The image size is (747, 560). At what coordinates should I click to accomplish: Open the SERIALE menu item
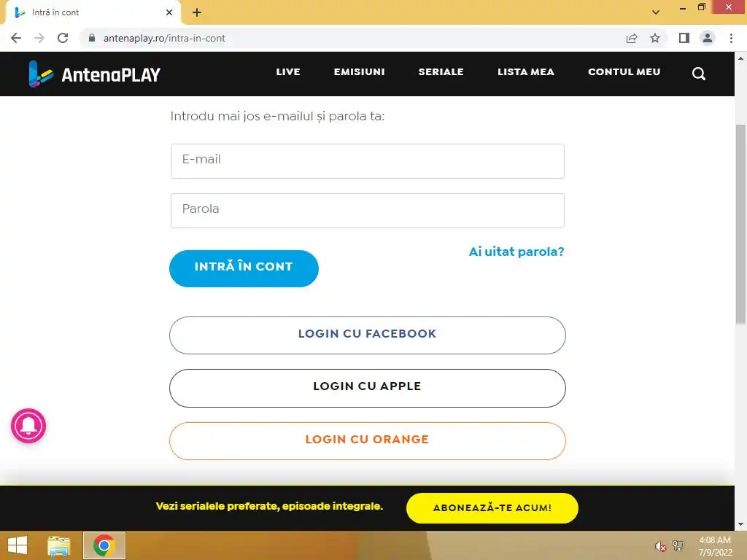pos(441,72)
